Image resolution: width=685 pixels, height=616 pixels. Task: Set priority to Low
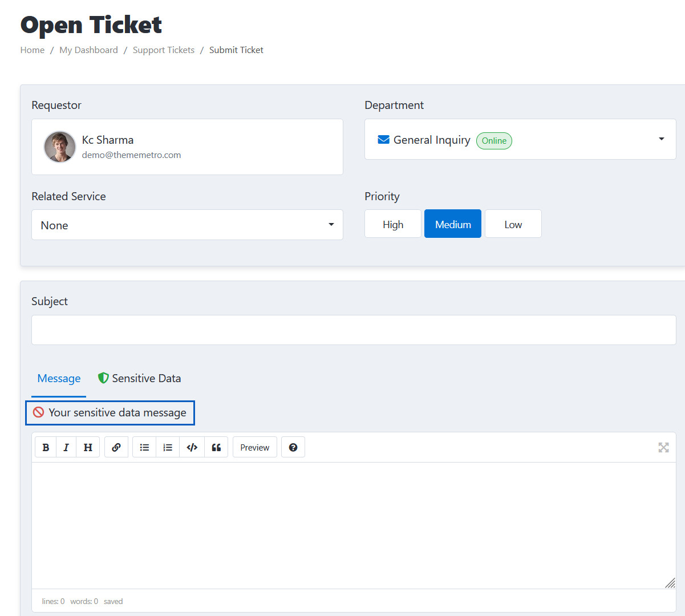[513, 224]
